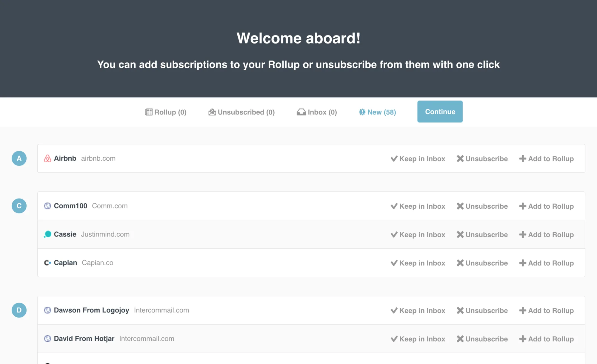Add Comm100 to Rollup
597x364 pixels.
click(x=547, y=206)
